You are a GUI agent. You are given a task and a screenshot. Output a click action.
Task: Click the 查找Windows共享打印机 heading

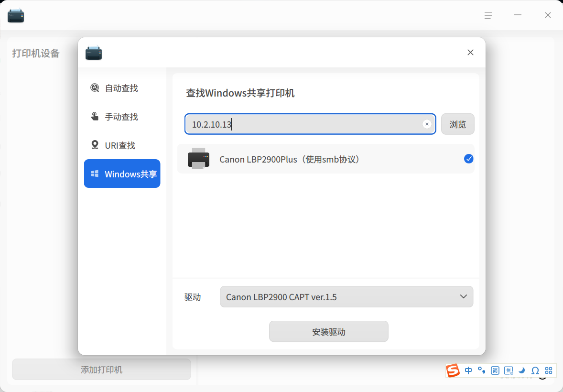(x=240, y=93)
